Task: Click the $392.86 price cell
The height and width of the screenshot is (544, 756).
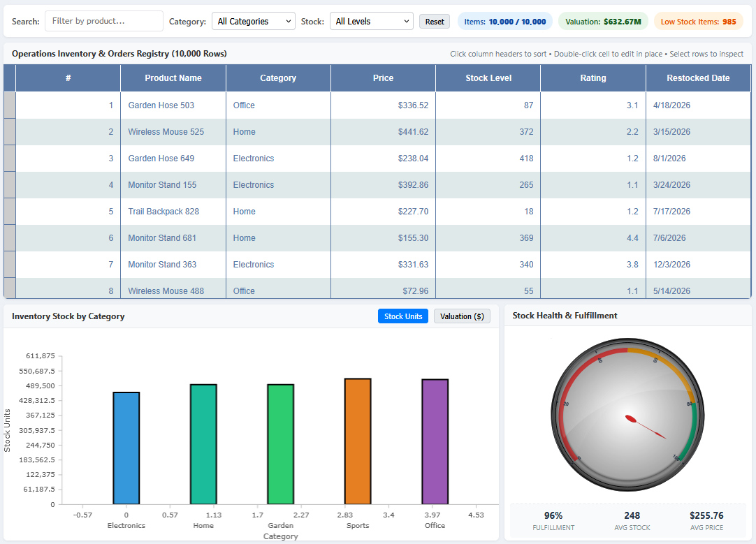Action: click(x=384, y=185)
